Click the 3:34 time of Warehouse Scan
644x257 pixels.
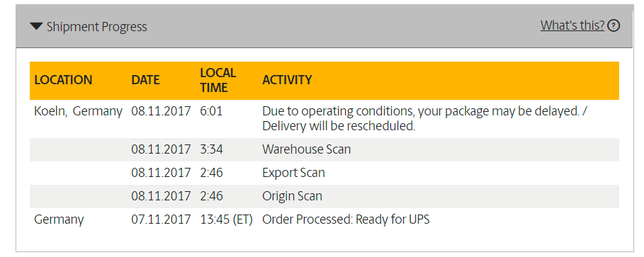212,149
